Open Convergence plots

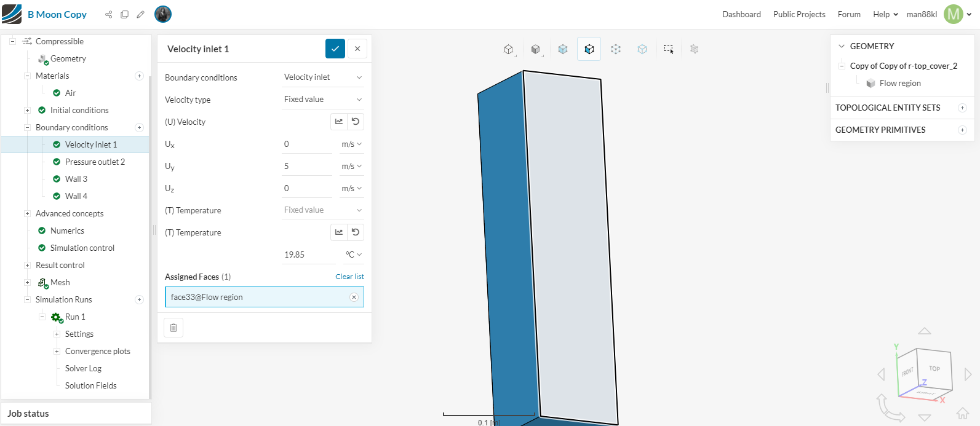pos(98,351)
